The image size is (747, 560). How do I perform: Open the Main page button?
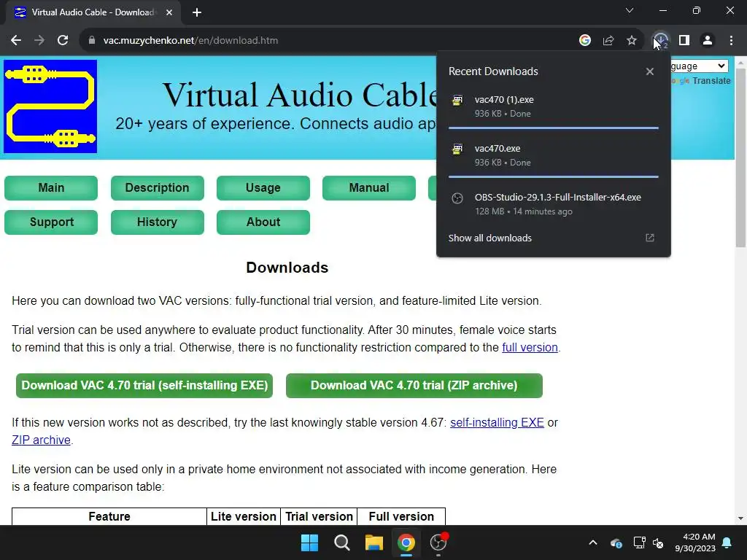coord(51,187)
